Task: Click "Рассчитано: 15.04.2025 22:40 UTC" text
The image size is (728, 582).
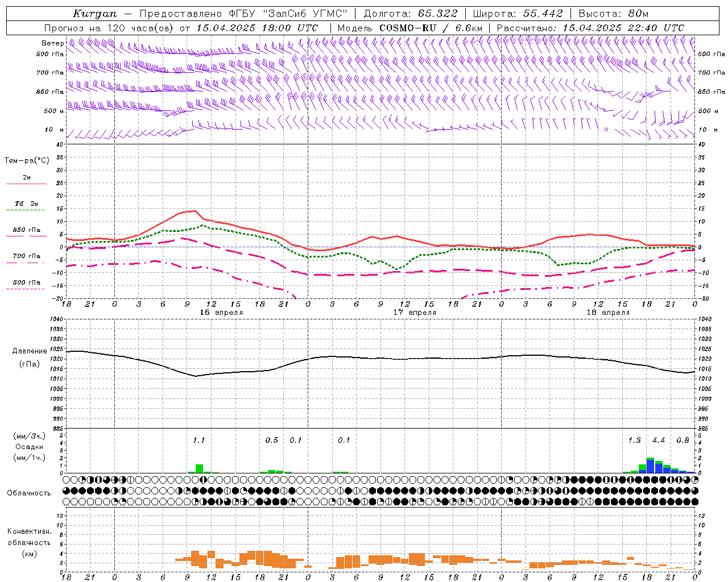Action: pos(590,28)
